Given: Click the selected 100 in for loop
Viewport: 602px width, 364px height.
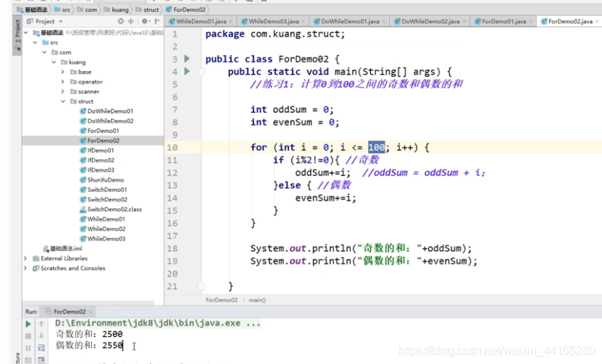Looking at the screenshot, I should tap(376, 148).
